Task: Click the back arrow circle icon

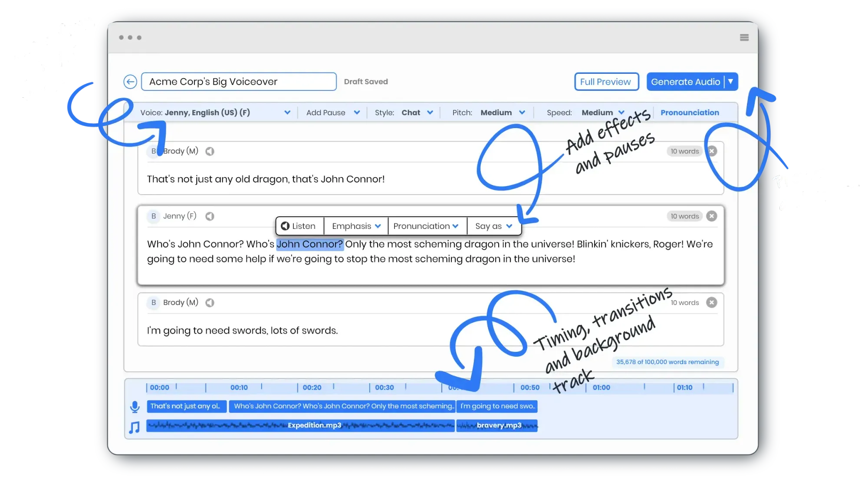Action: 130,82
